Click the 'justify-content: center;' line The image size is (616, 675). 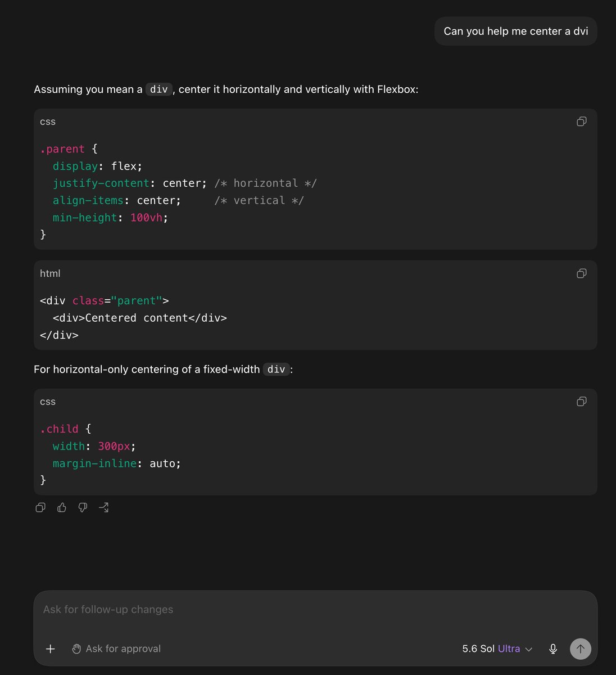click(130, 183)
